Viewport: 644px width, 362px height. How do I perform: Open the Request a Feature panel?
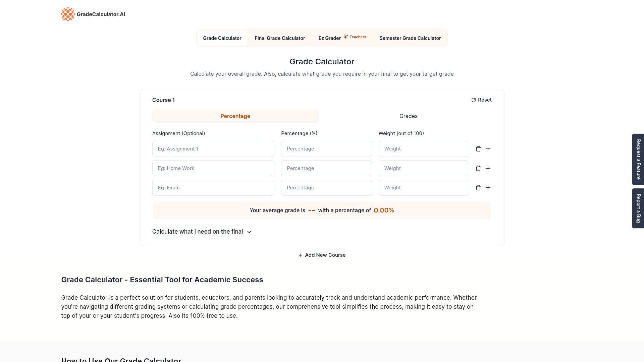(638, 159)
